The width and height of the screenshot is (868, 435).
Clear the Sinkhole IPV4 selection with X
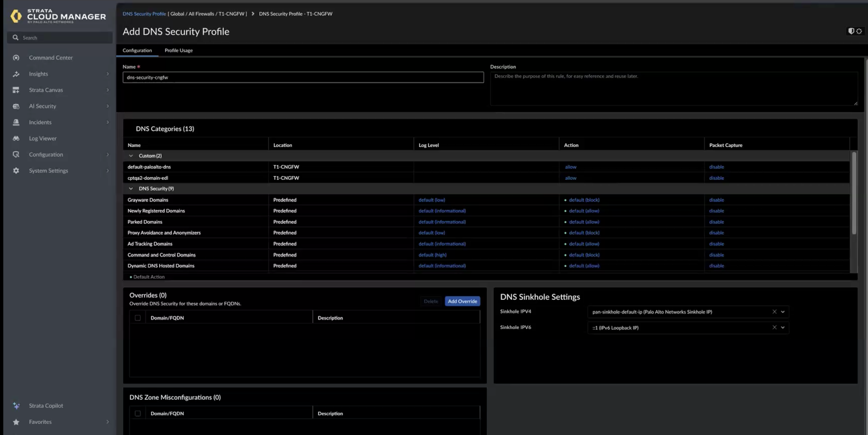pos(774,312)
